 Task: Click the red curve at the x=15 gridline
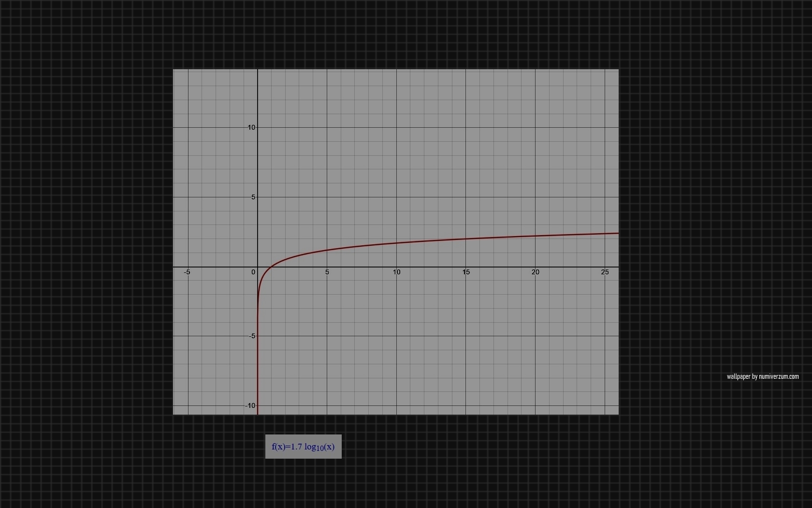pyautogui.click(x=466, y=239)
